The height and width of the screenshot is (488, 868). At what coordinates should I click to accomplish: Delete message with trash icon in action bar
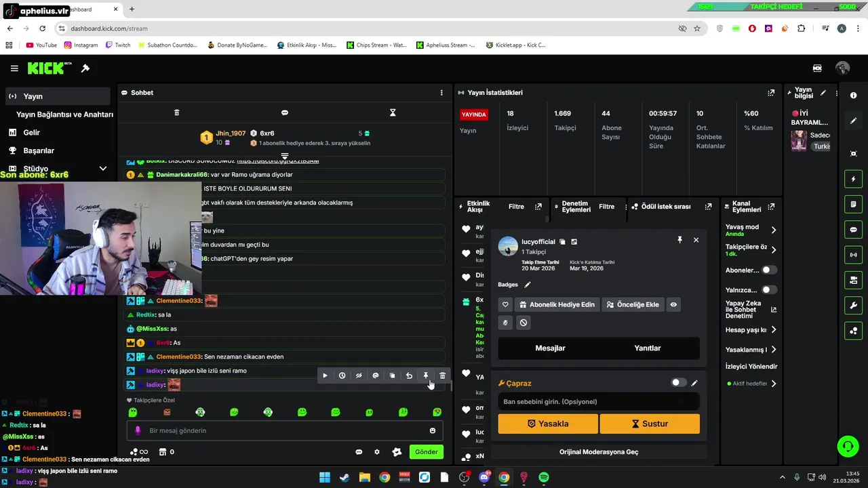(x=443, y=375)
